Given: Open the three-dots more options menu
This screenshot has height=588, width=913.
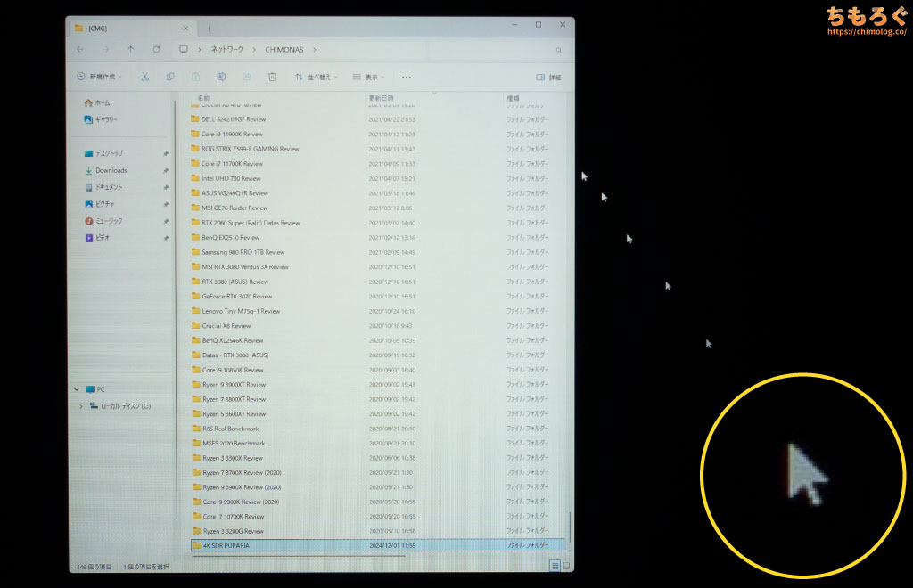Looking at the screenshot, I should [x=407, y=78].
